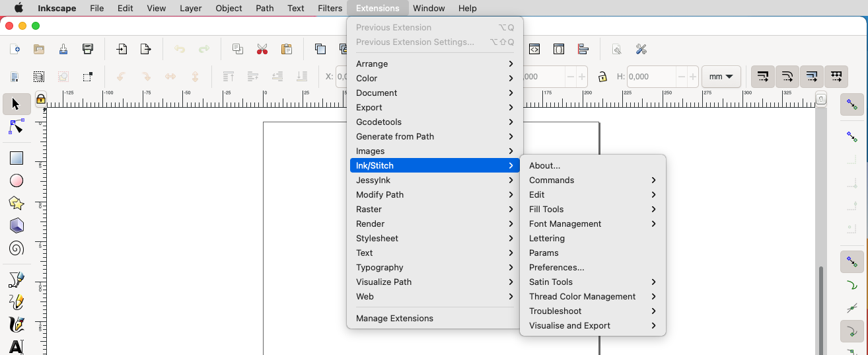868x355 pixels.
Task: Click the Copy icon in toolbar
Action: pos(238,49)
